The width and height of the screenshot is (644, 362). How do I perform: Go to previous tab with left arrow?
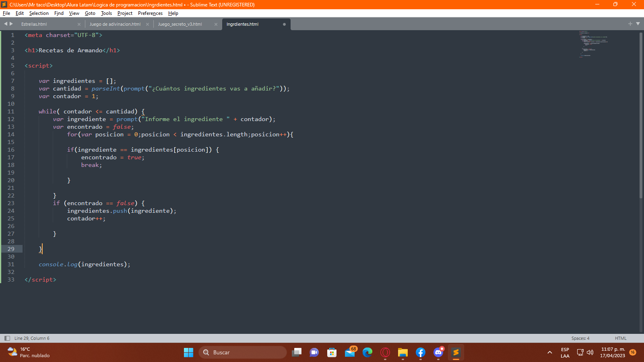point(6,24)
